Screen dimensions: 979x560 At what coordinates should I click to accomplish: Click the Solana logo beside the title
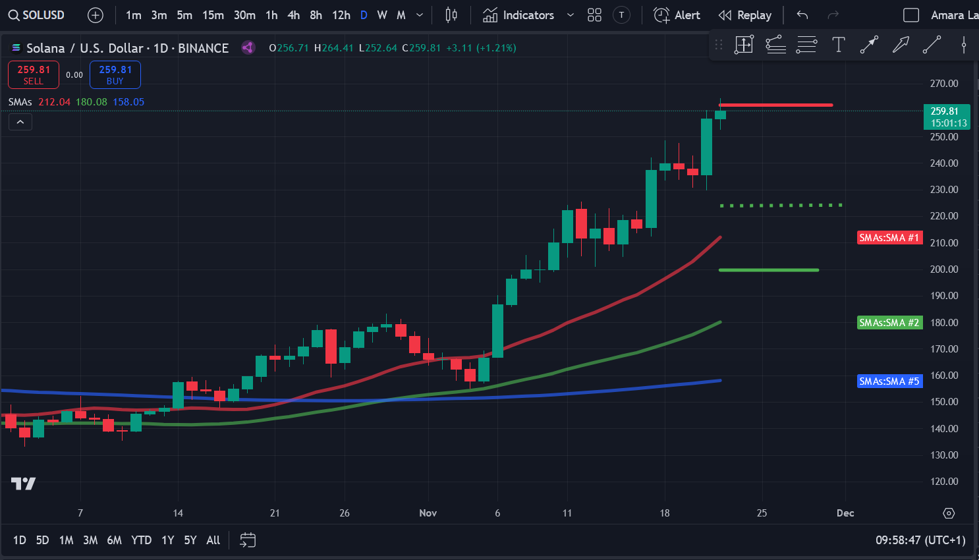coord(16,48)
